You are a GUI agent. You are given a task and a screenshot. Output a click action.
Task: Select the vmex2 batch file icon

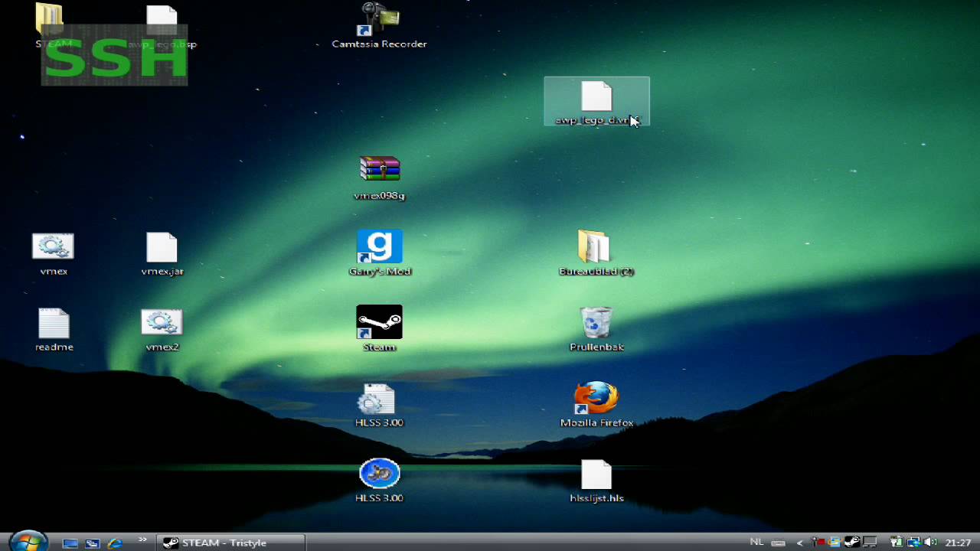click(x=162, y=329)
